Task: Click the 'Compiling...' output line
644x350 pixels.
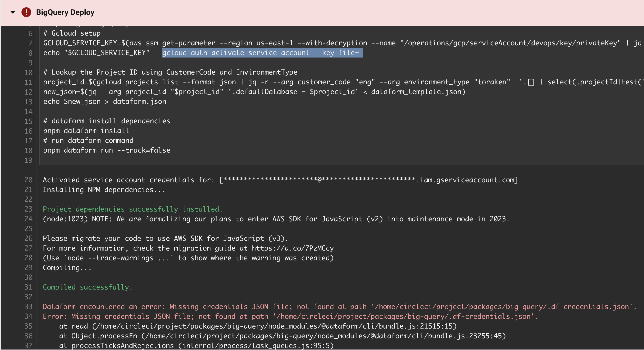Action: [x=67, y=268]
